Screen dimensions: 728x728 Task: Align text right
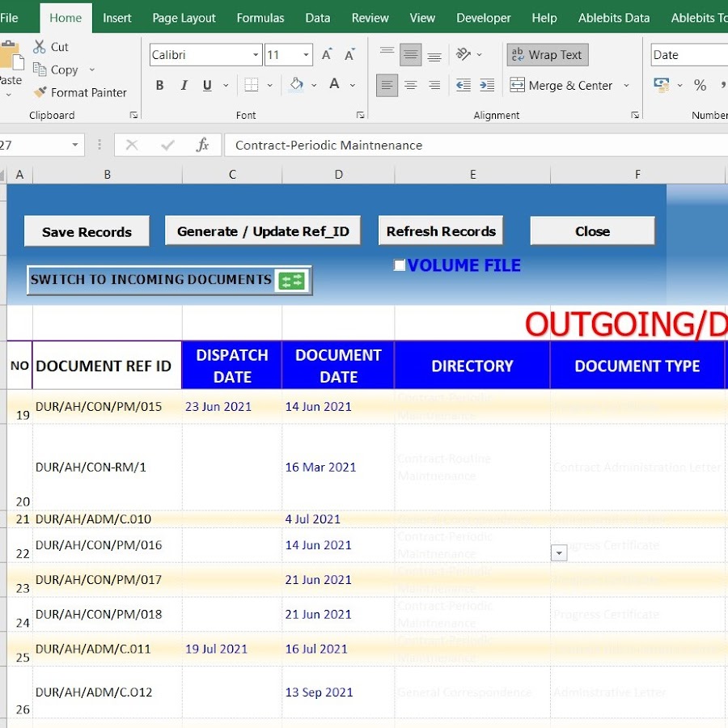[434, 85]
